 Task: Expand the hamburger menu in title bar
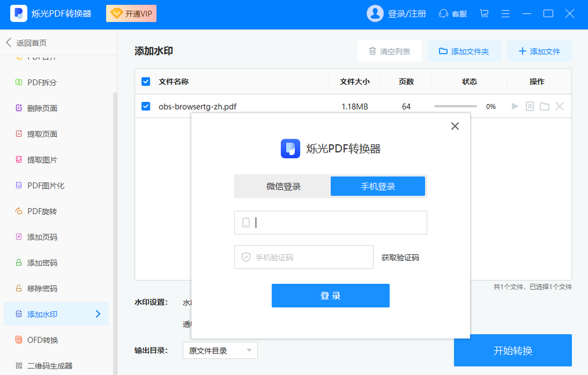[x=505, y=14]
